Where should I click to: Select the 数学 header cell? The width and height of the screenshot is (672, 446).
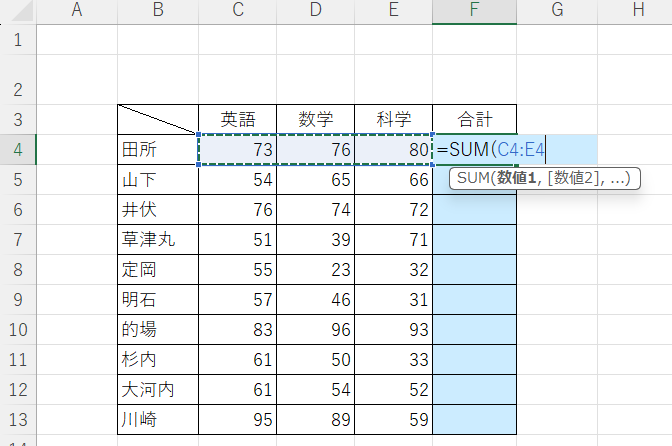316,119
